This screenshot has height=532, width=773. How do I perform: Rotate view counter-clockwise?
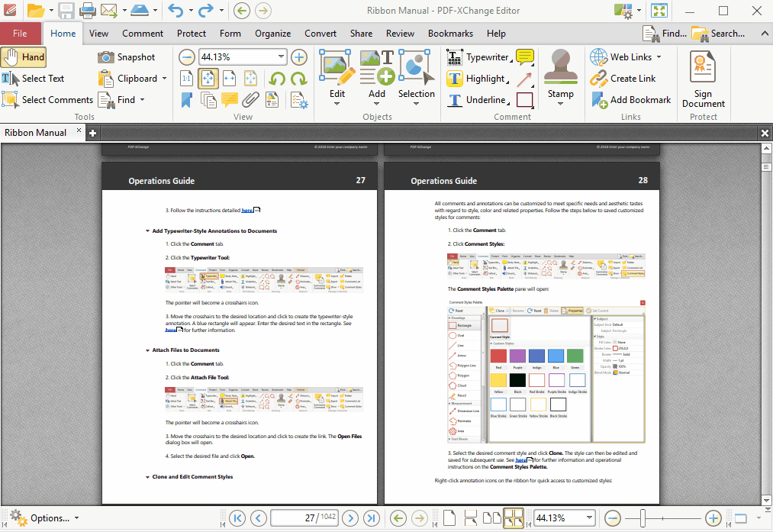(x=277, y=79)
